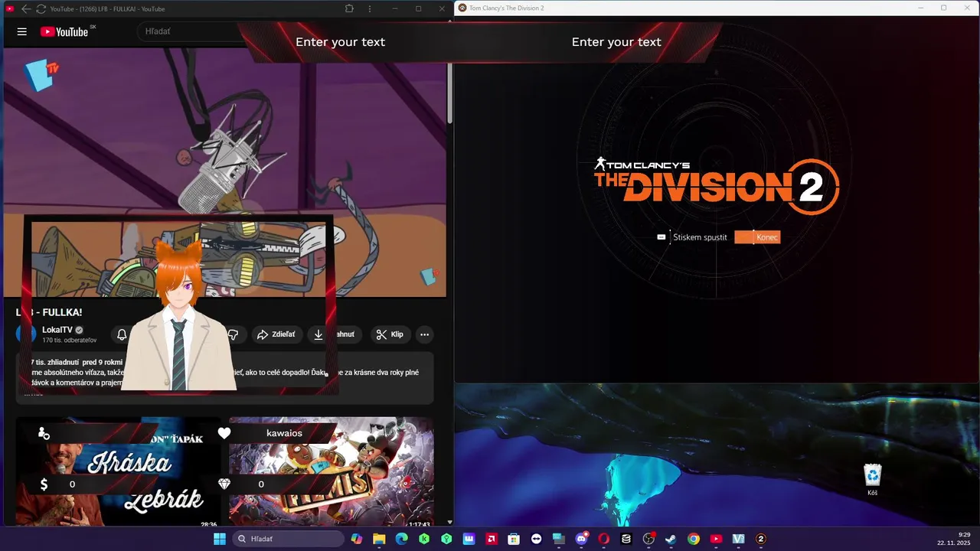Click the video player area
Viewport: 980px width, 551px height.
(224, 172)
